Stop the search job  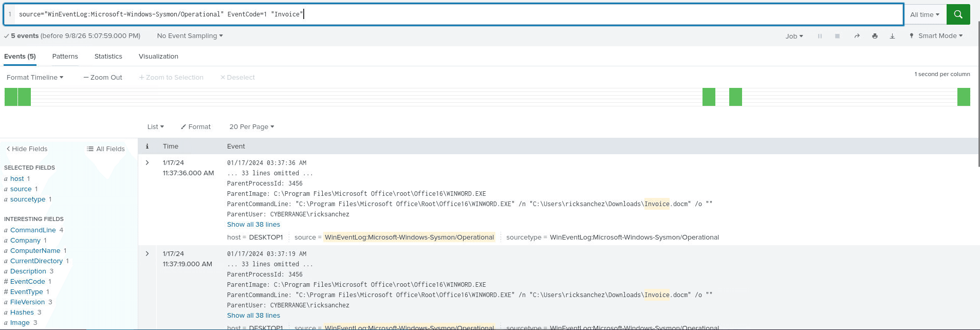837,36
